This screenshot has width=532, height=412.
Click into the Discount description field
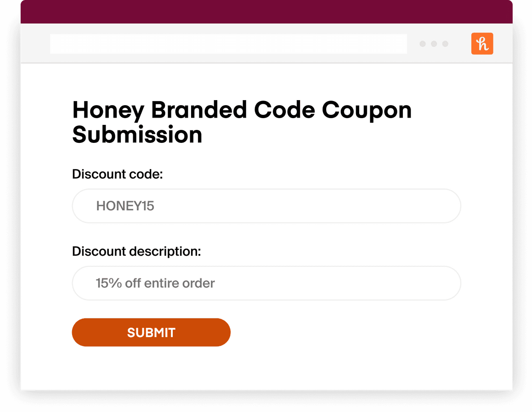(x=322, y=283)
